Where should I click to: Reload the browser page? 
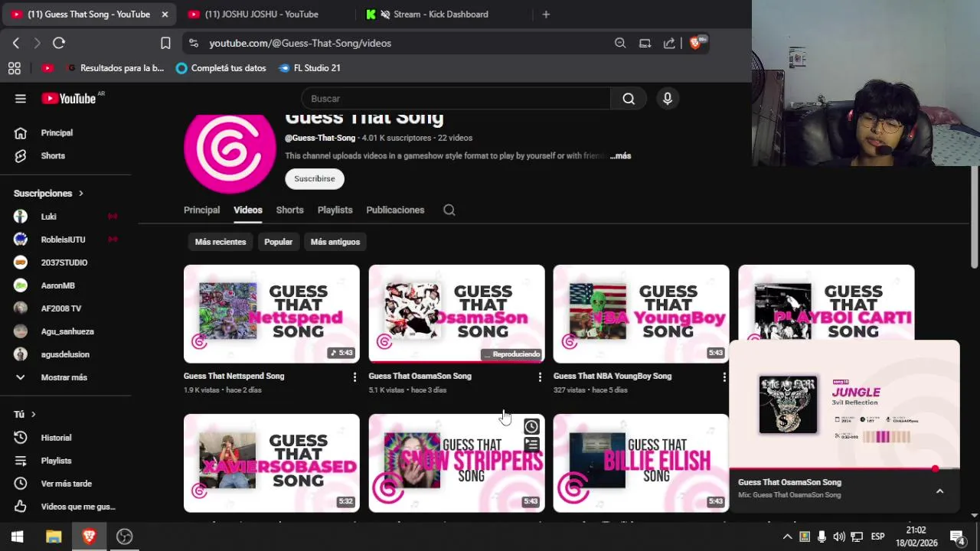(x=59, y=43)
